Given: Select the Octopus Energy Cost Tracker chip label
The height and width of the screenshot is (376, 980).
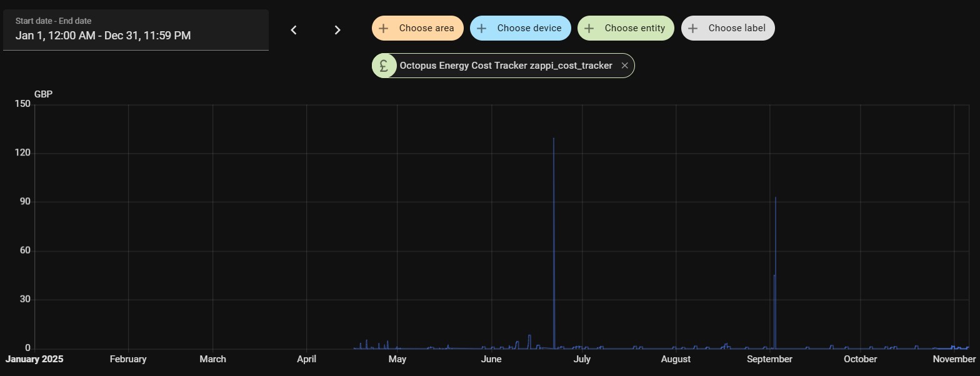Looking at the screenshot, I should click(x=506, y=66).
